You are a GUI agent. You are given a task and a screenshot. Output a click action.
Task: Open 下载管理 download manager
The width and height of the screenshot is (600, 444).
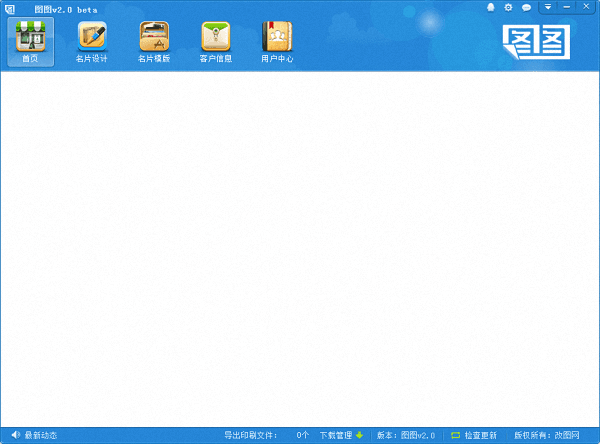point(336,435)
